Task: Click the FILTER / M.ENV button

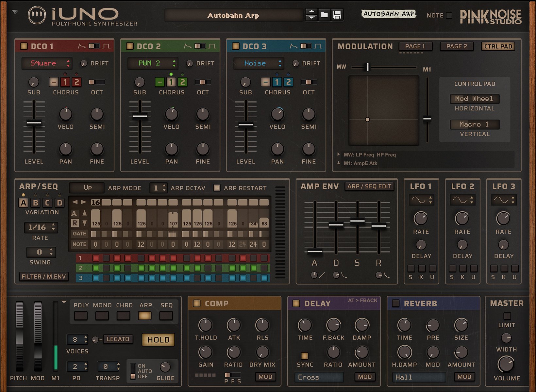Action: click(43, 276)
